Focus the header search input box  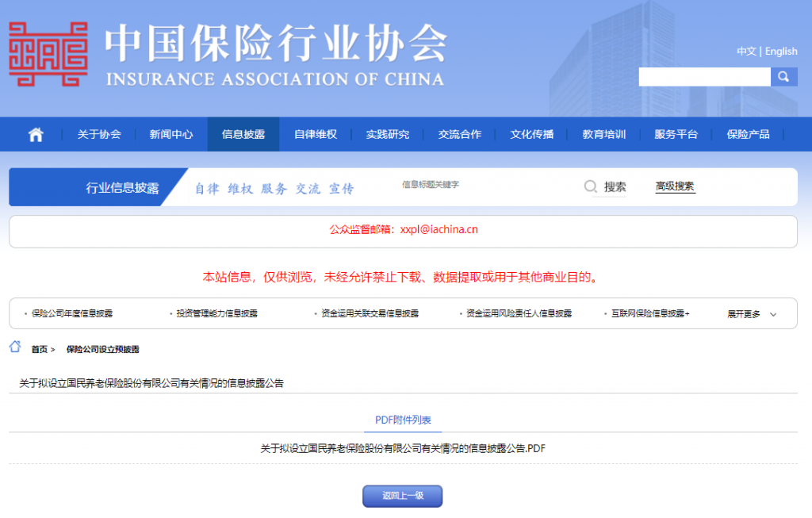pyautogui.click(x=705, y=77)
